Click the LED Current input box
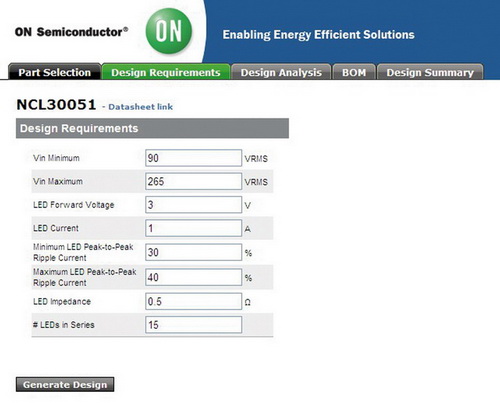 point(193,228)
